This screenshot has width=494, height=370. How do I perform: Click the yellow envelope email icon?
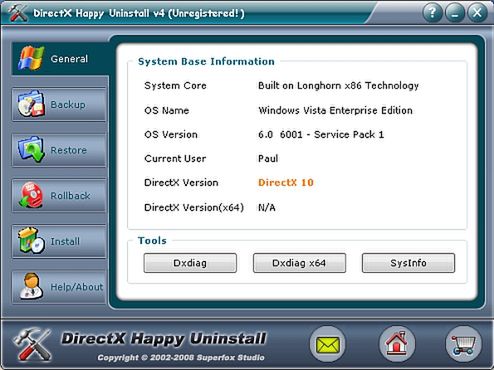(328, 344)
